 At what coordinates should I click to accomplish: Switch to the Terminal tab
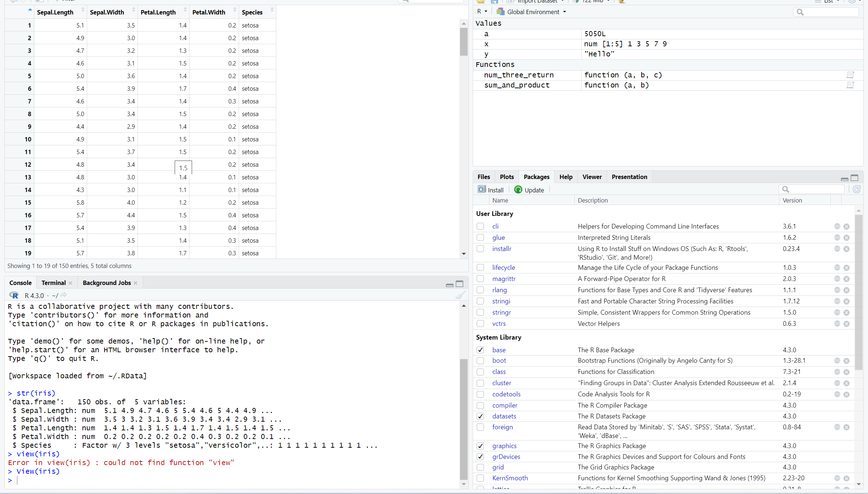point(53,283)
